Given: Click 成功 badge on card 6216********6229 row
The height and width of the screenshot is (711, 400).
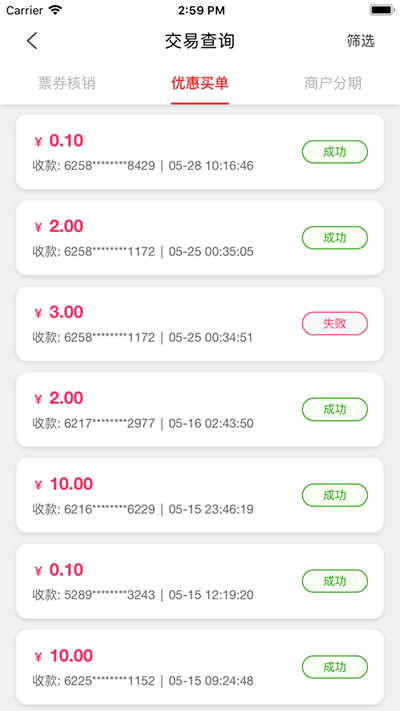Looking at the screenshot, I should [335, 495].
